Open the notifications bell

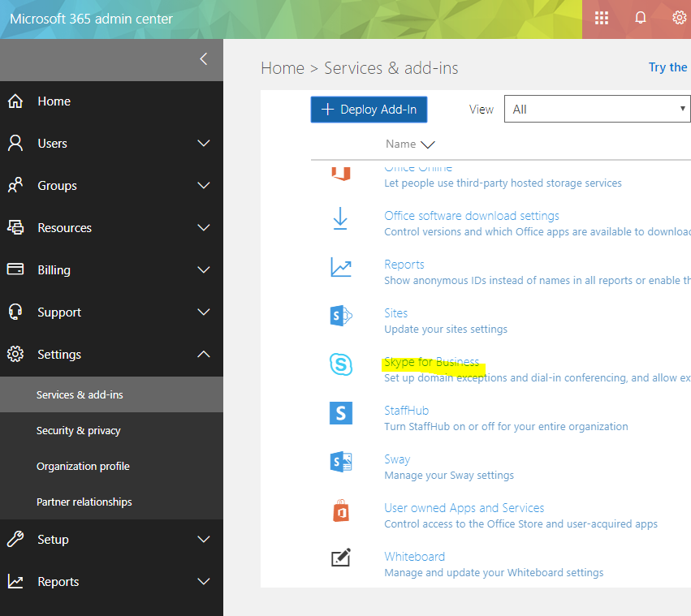pyautogui.click(x=641, y=18)
